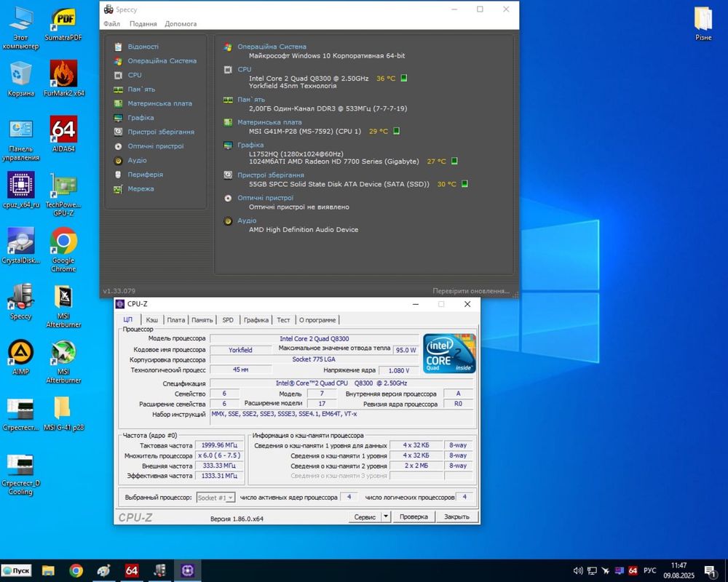
Task: Launch Google Chrome from the desktop
Action: [x=63, y=250]
